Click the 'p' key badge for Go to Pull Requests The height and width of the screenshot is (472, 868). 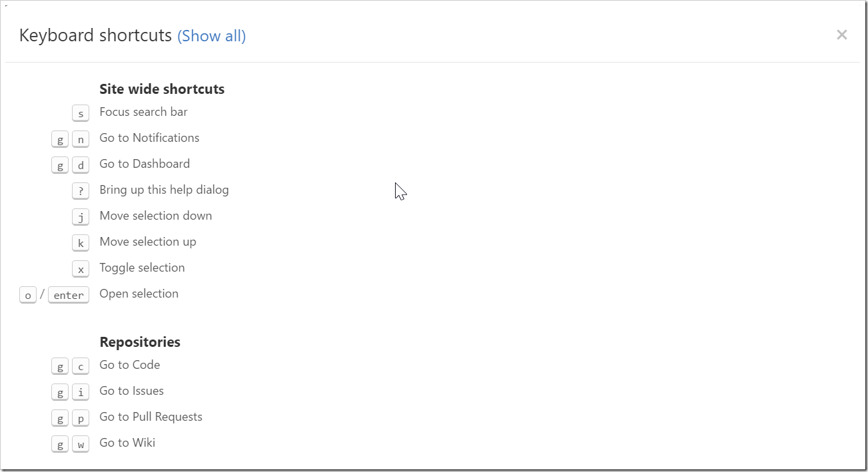coord(80,417)
